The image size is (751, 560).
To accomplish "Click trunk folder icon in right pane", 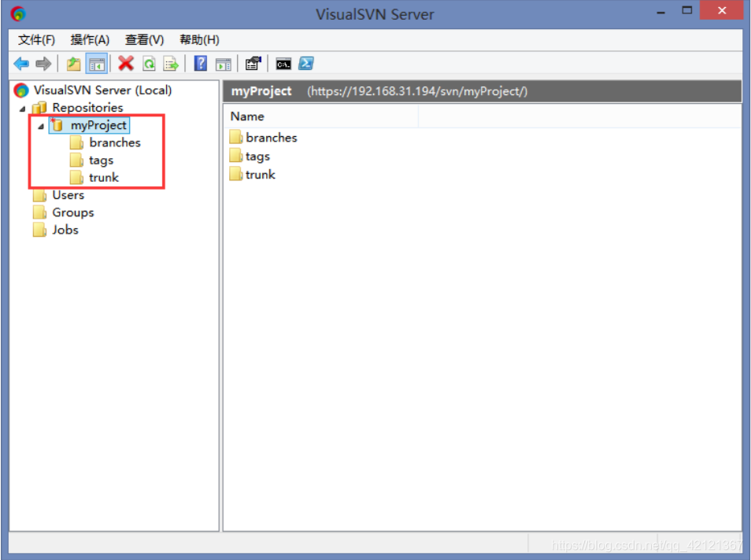I will [235, 174].
